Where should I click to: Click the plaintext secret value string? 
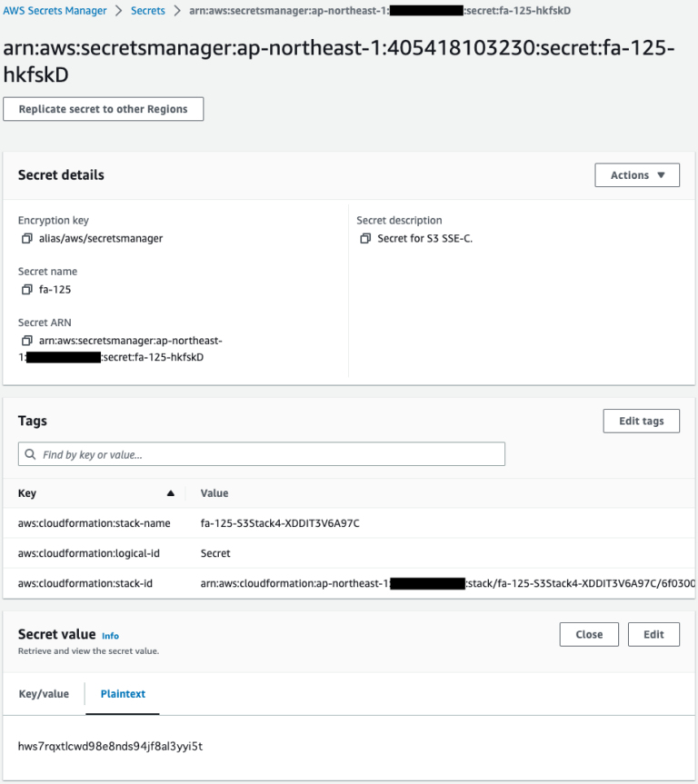coord(110,747)
